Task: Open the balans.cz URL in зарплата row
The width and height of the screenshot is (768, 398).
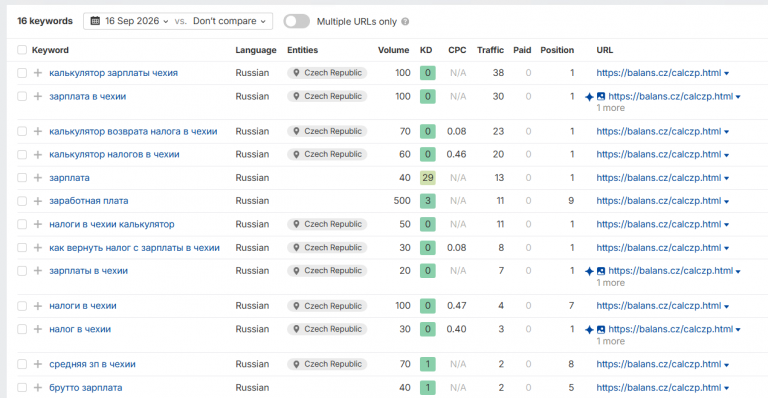Action: [x=658, y=178]
